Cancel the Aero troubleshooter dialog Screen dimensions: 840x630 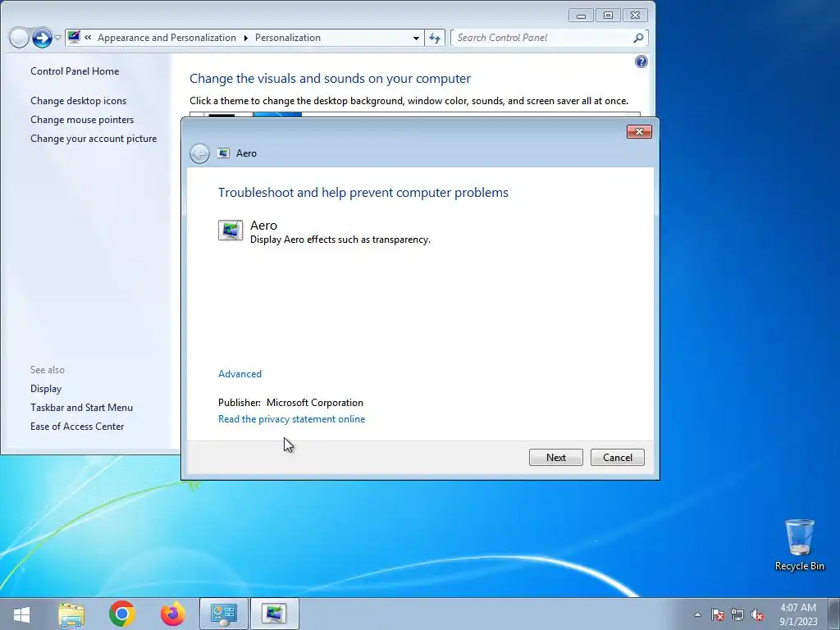pos(617,457)
